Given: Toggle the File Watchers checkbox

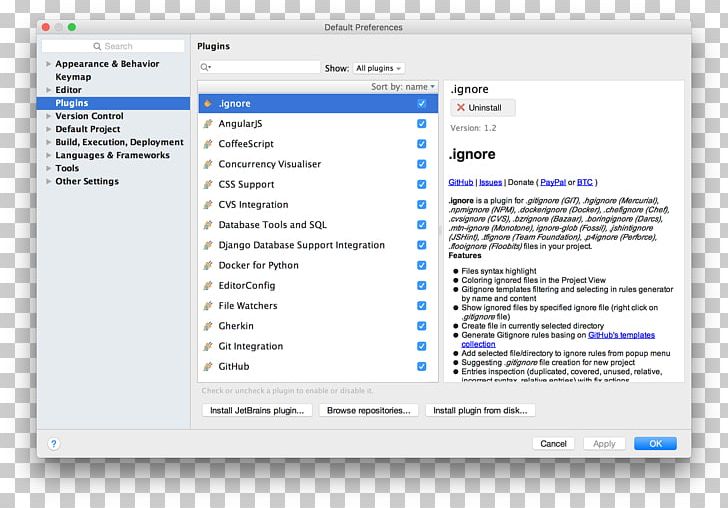Looking at the screenshot, I should [x=421, y=306].
